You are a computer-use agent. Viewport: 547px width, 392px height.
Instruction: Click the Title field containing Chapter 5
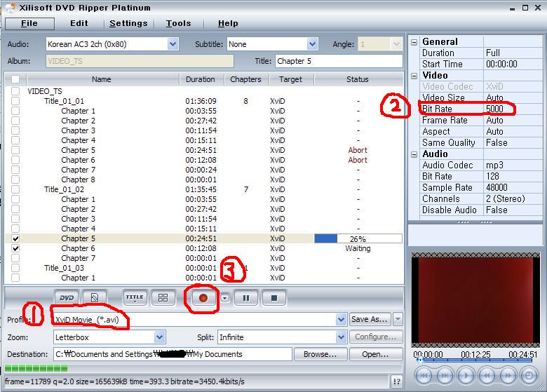(x=339, y=61)
